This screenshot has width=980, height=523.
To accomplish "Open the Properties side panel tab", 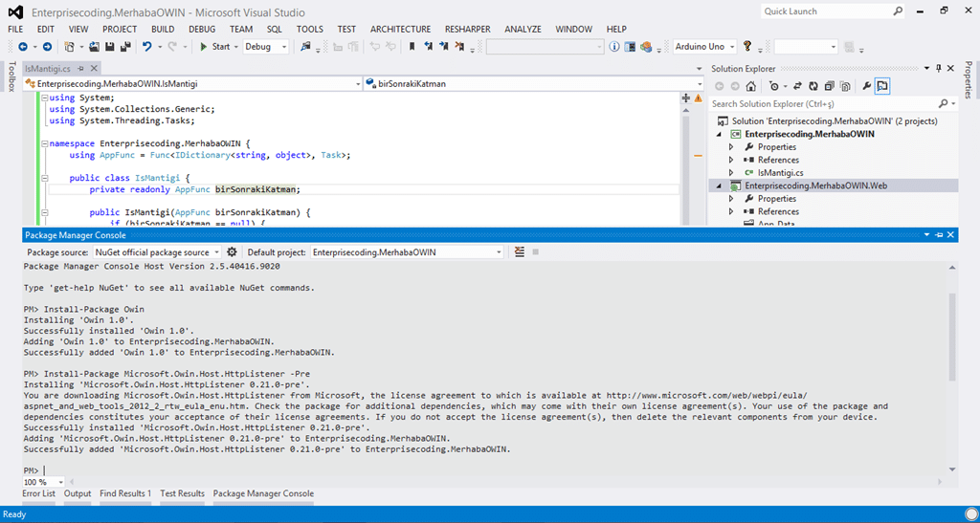I will (969, 80).
